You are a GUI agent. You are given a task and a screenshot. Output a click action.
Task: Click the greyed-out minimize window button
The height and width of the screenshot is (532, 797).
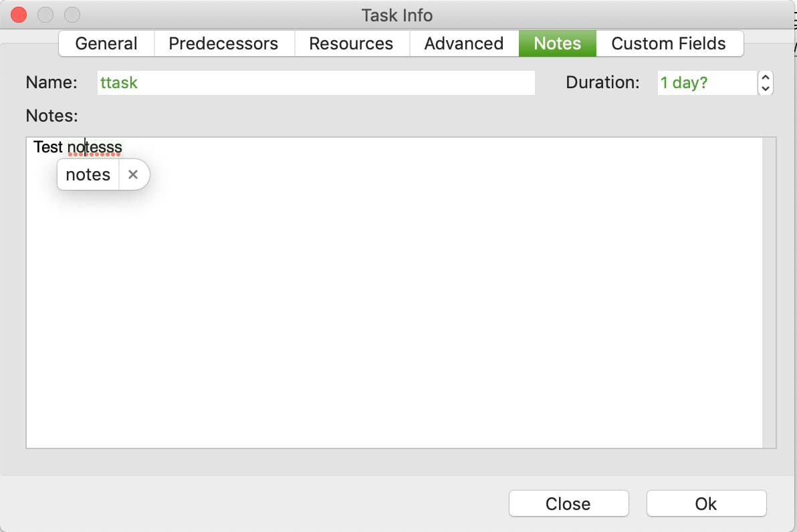tap(45, 15)
